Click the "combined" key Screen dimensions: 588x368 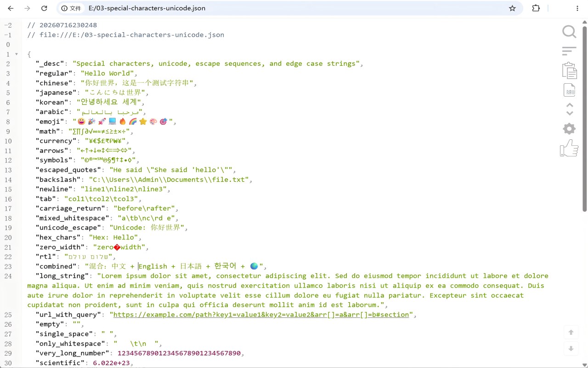click(56, 266)
